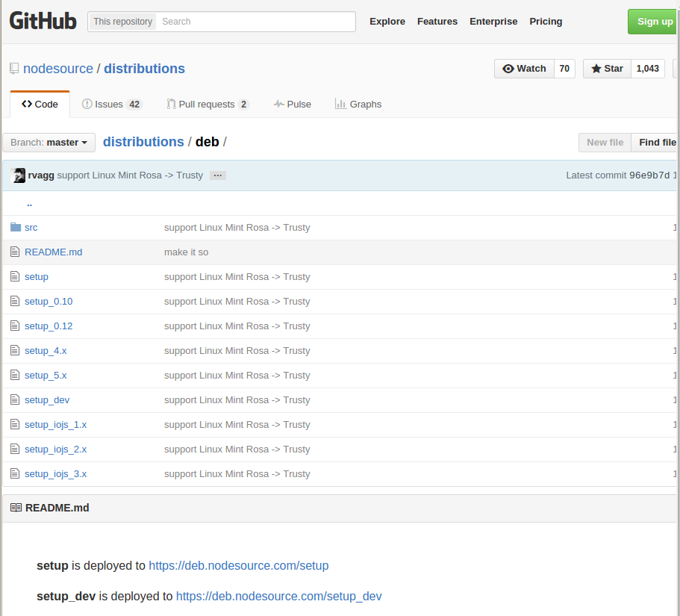This screenshot has height=616, width=680.
Task: Open the deb.nodesource.com/setup_dev link
Action: 278,596
